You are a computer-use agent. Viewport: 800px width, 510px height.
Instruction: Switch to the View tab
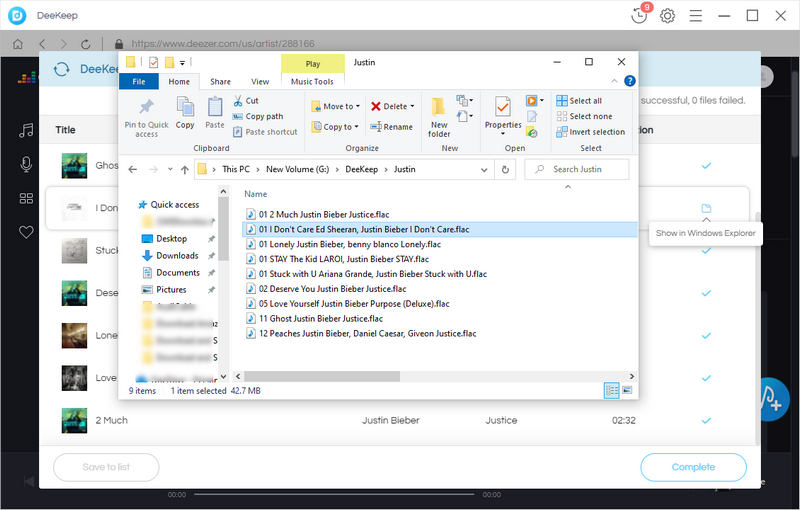(x=260, y=82)
